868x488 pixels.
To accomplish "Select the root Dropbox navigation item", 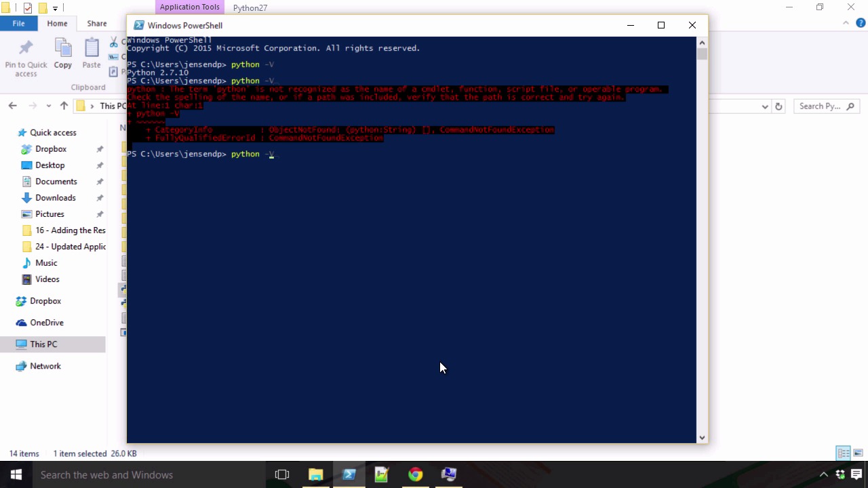I will 45,301.
